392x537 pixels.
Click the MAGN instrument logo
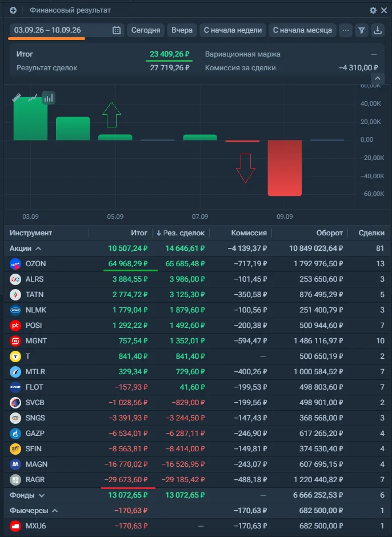(15, 464)
